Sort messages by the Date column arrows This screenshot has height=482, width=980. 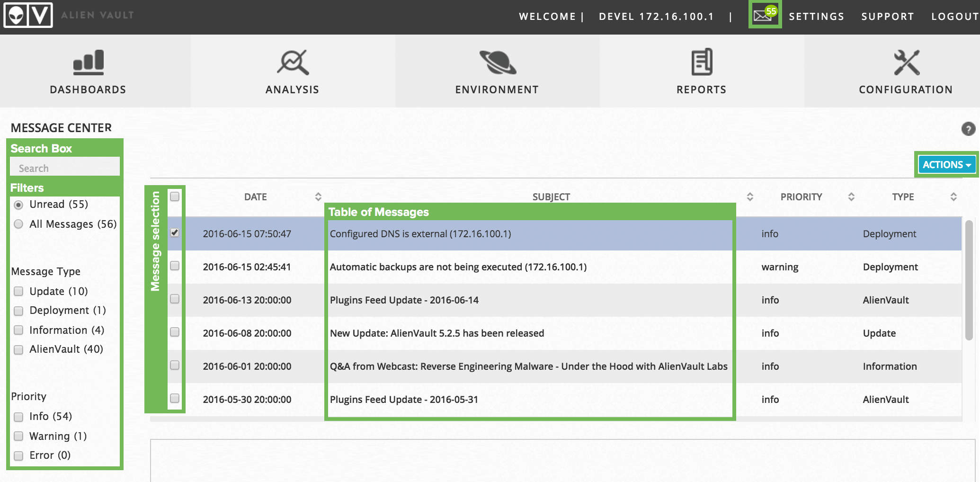[318, 196]
